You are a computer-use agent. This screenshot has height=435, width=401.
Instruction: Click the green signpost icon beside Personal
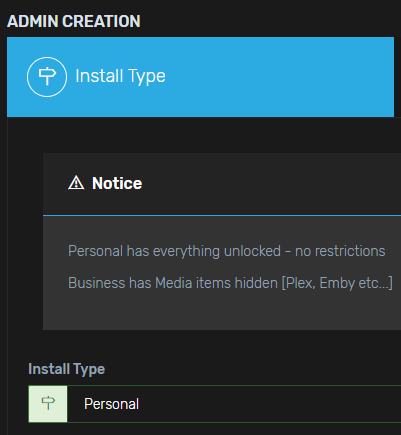(x=48, y=404)
